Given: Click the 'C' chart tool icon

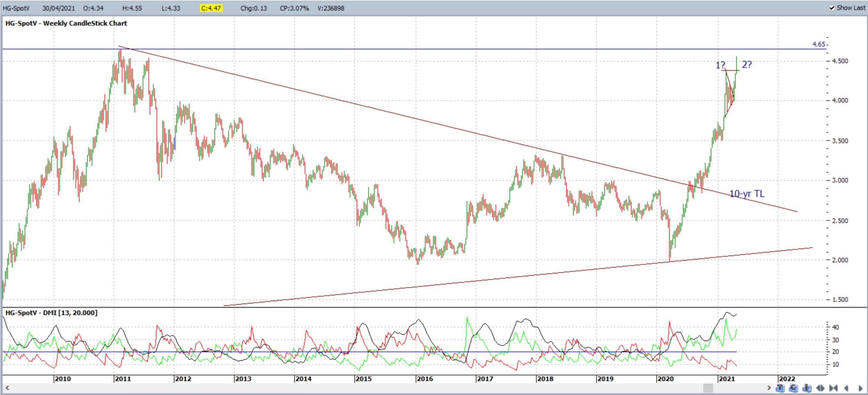Looking at the screenshot, I should [793, 388].
